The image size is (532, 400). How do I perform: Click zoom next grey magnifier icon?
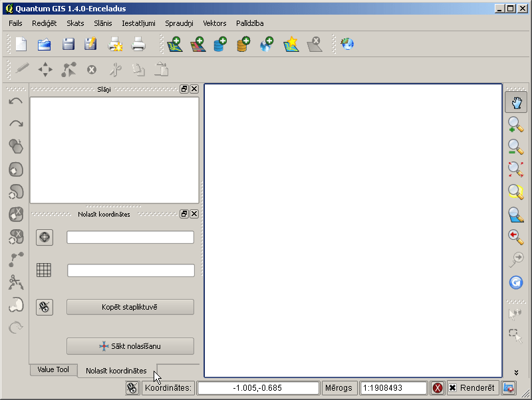pos(516,260)
